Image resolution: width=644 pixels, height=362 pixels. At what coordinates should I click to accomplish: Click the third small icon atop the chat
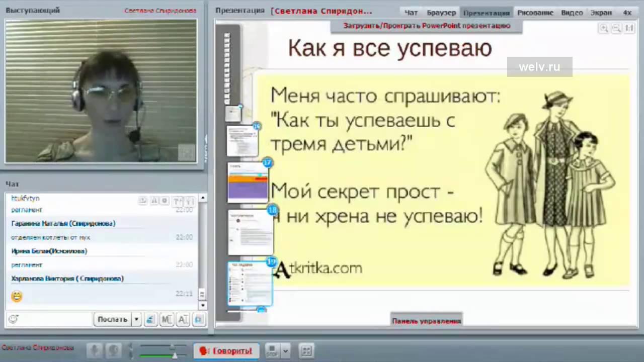click(x=165, y=201)
